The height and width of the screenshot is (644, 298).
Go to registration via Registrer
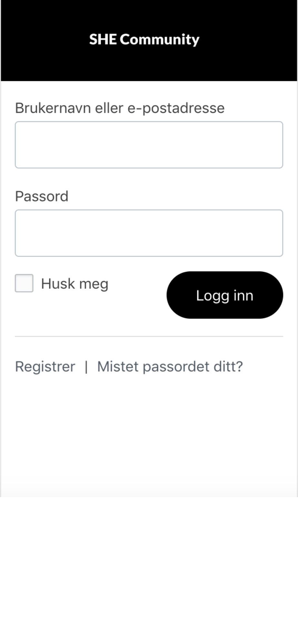(45, 366)
